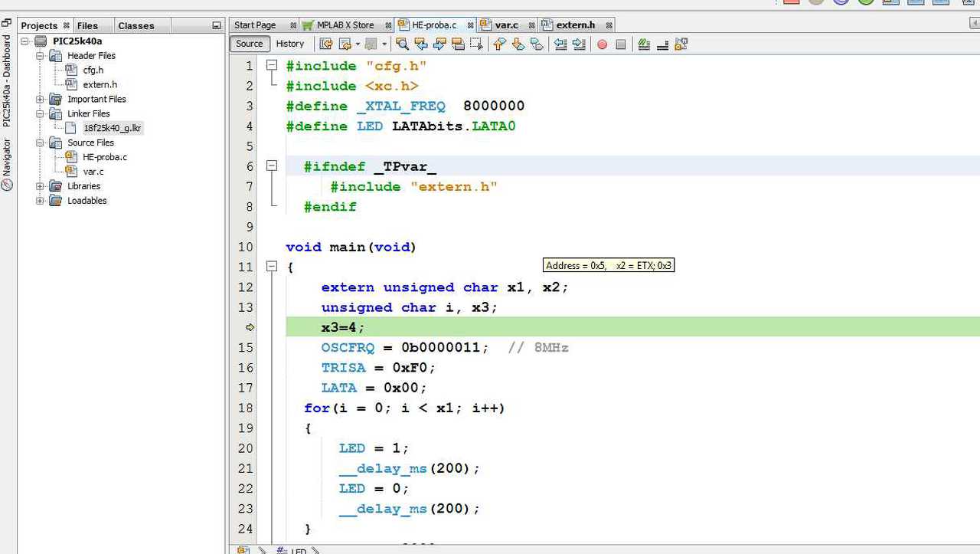Comment out the selected lines
Screen dimensions: 980x554
[x=644, y=44]
